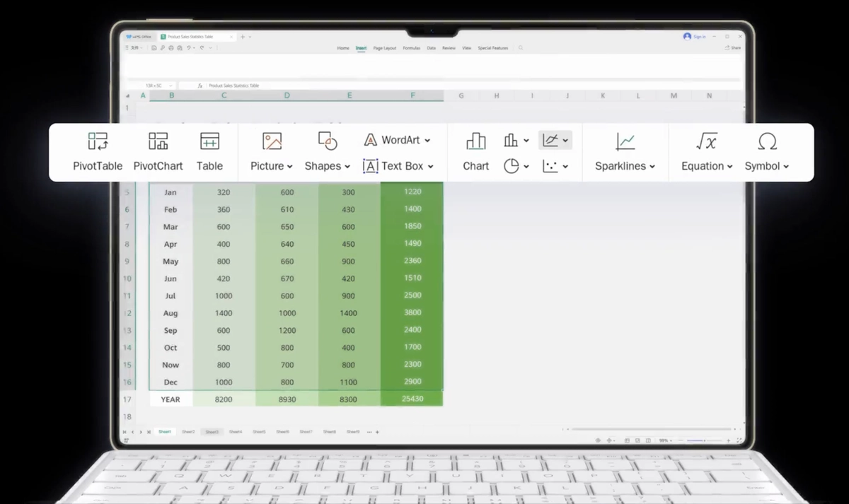Open the Data ribbon tab
Image resolution: width=849 pixels, height=504 pixels.
click(x=431, y=48)
